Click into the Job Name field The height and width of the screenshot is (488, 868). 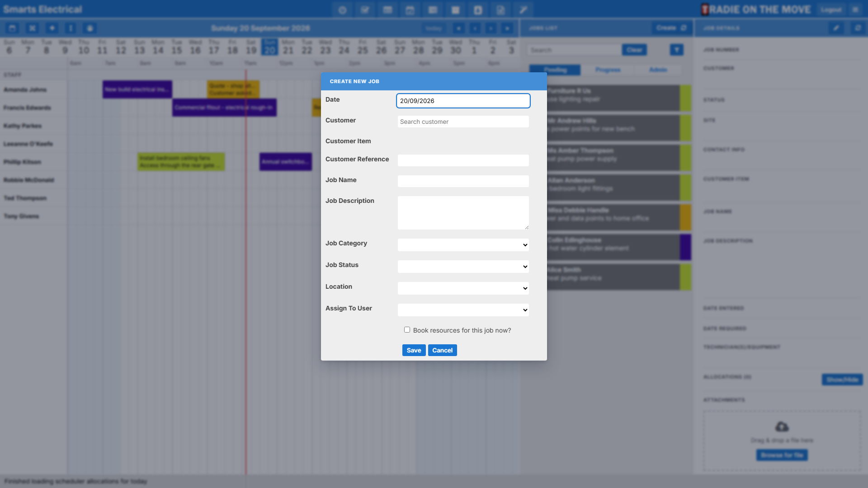coord(463,181)
